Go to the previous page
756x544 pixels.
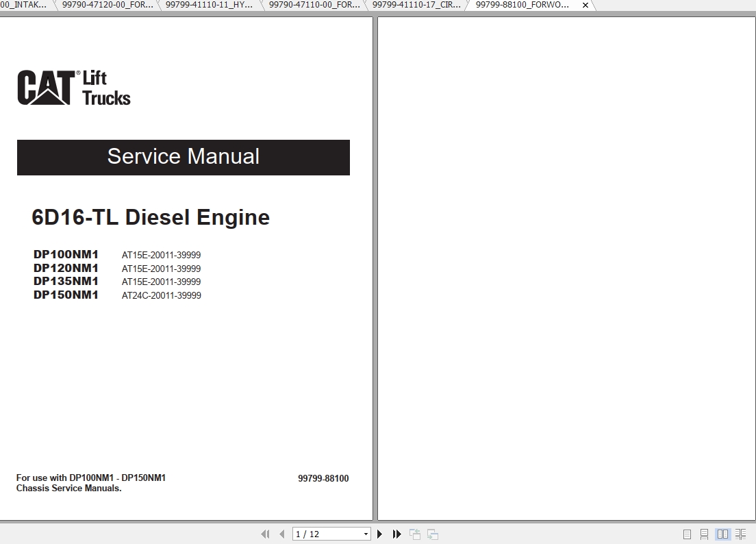pyautogui.click(x=281, y=534)
